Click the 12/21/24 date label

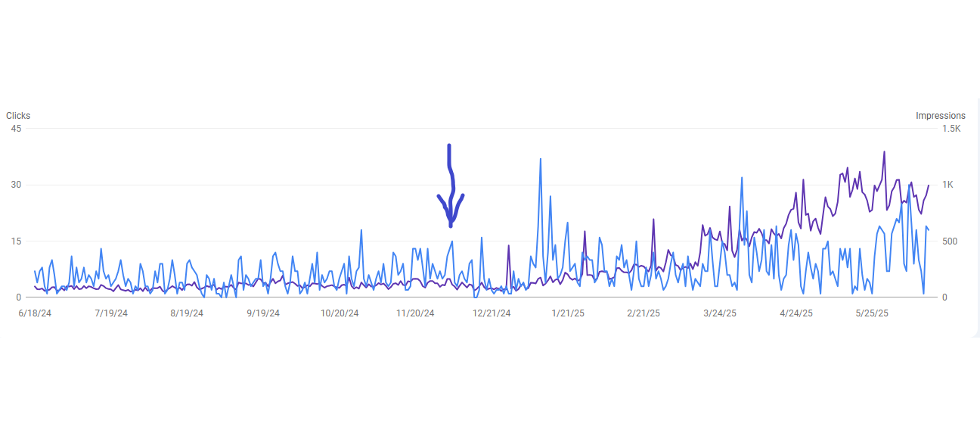492,310
